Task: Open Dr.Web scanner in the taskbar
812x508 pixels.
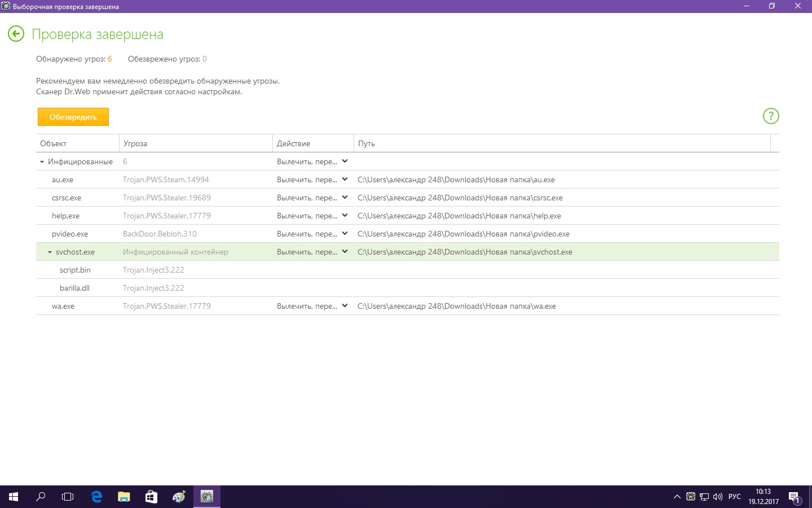Action: coord(207,497)
